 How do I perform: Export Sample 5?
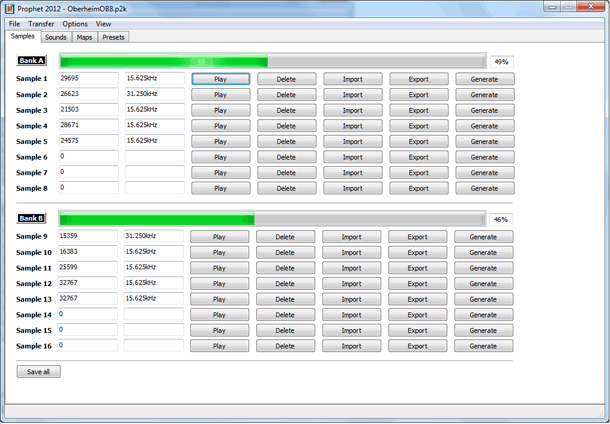coord(419,142)
